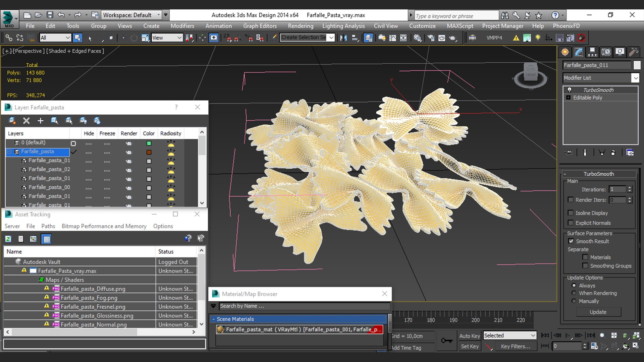Image resolution: width=644 pixels, height=362 pixels.
Task: Collapse the TurboSmooth rollout
Action: click(599, 174)
